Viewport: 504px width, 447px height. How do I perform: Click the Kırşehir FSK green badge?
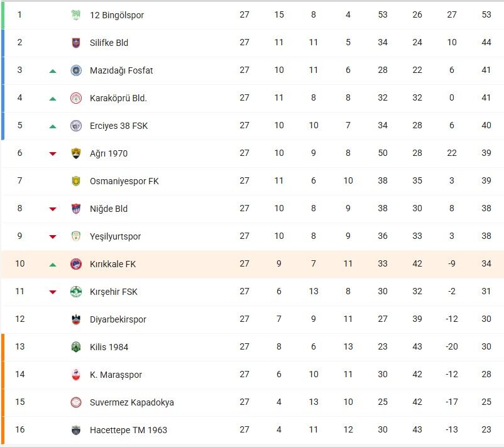[76, 292]
